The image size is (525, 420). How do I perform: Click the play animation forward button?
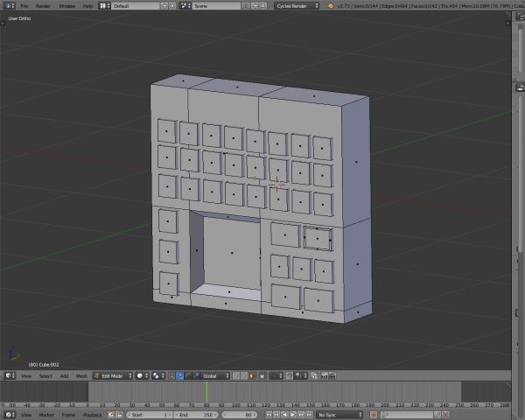292,415
